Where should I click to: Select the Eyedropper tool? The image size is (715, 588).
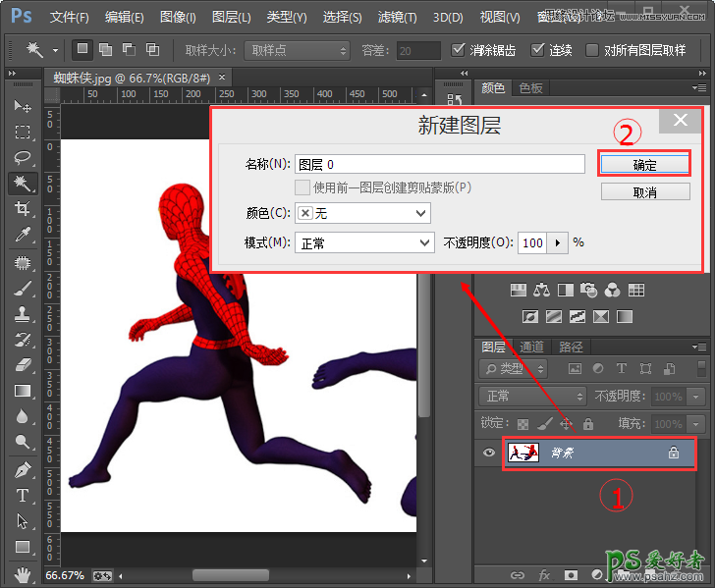point(22,235)
